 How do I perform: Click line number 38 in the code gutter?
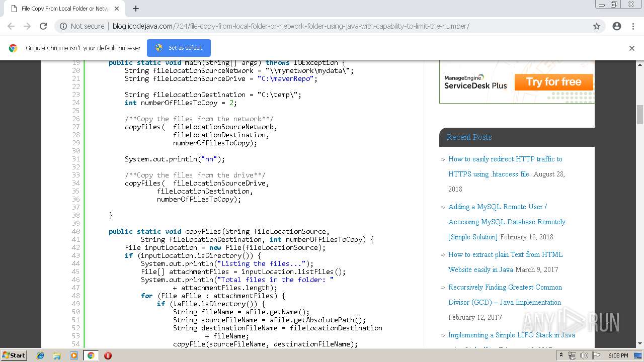tap(76, 215)
